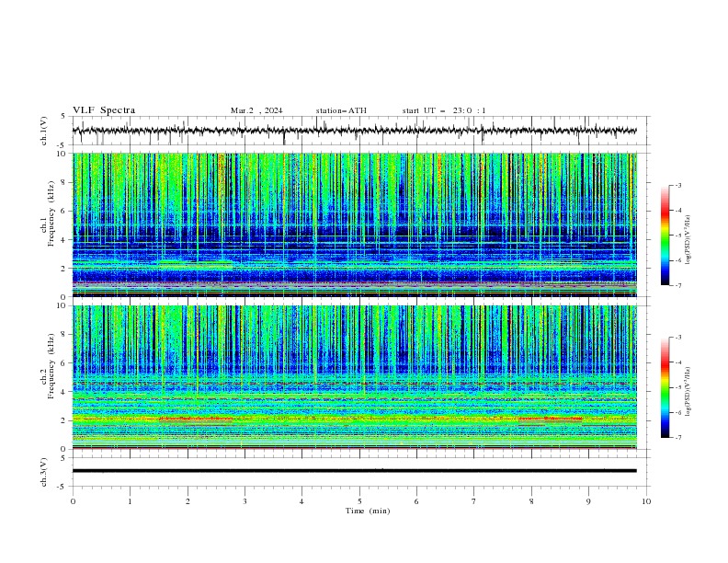Click the time axis tick label "3"
The height and width of the screenshot is (563, 728).
point(245,501)
